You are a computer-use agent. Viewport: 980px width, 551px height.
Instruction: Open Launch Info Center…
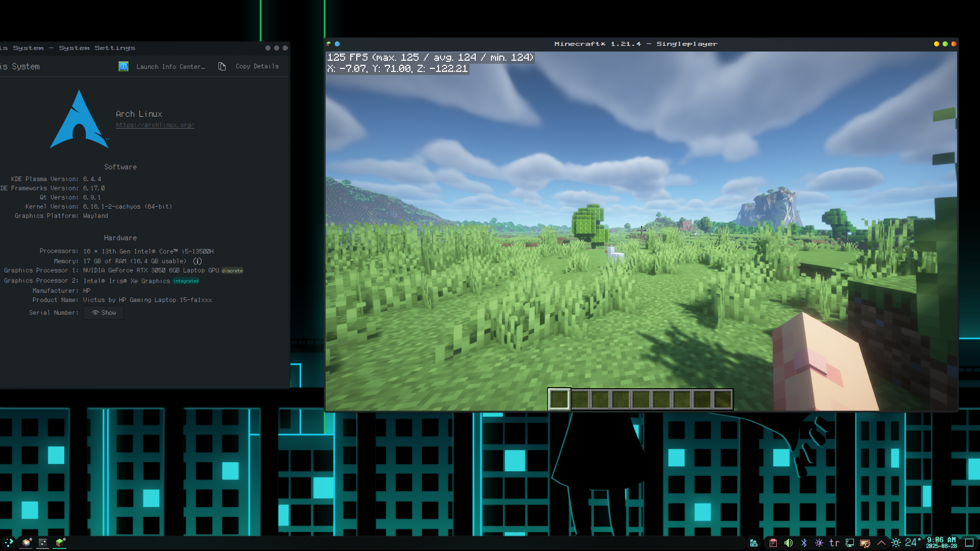point(162,66)
